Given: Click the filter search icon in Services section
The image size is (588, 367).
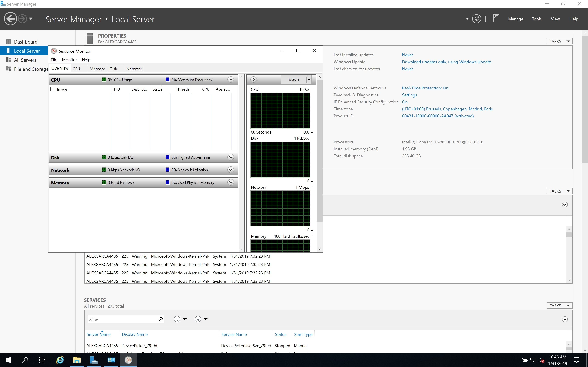Looking at the screenshot, I should (x=161, y=319).
